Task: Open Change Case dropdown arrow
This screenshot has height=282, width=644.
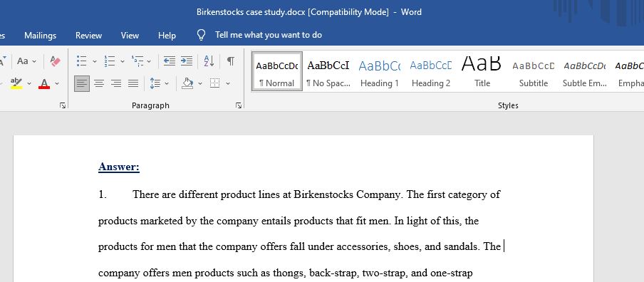Action: pyautogui.click(x=34, y=61)
